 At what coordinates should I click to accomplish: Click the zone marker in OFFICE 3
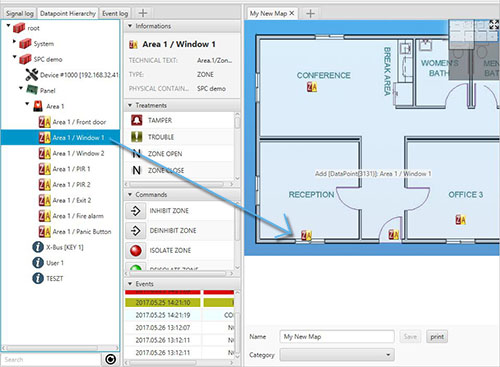coord(460,219)
